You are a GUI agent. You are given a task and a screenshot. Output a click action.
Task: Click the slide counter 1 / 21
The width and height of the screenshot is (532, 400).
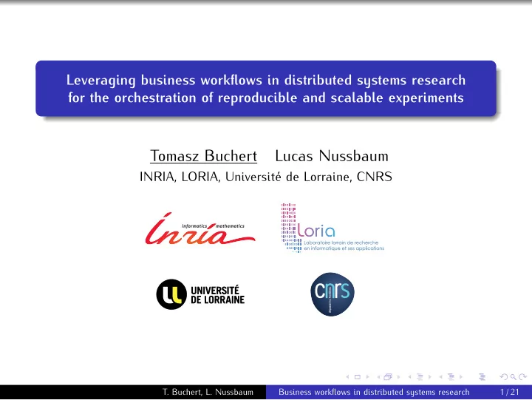[510, 392]
